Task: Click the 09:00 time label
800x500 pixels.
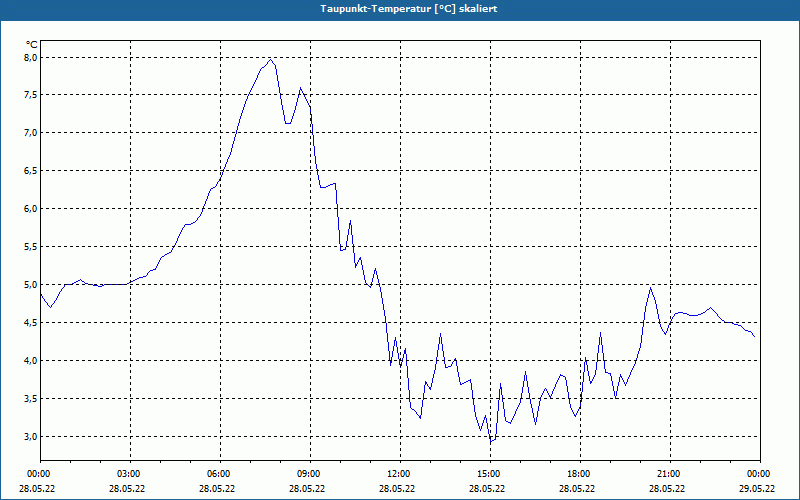Action: click(310, 474)
